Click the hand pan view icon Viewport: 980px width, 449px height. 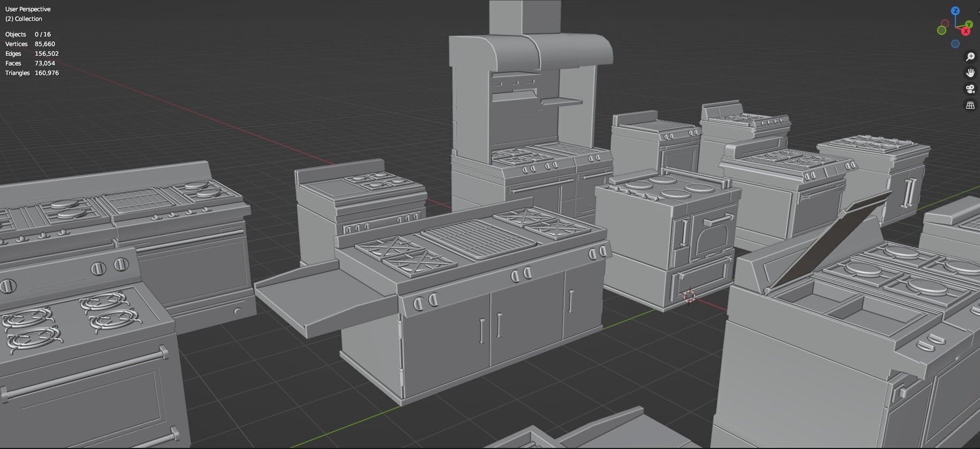[x=970, y=73]
